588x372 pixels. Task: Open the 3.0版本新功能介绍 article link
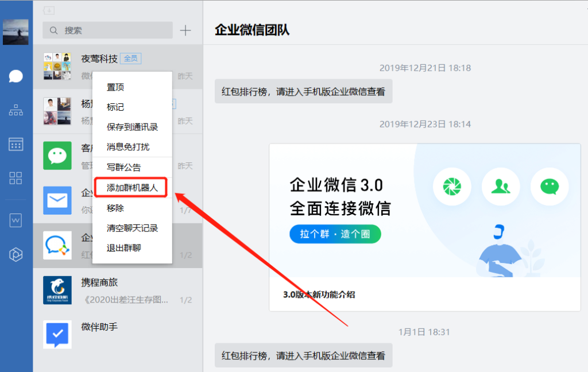coord(319,294)
